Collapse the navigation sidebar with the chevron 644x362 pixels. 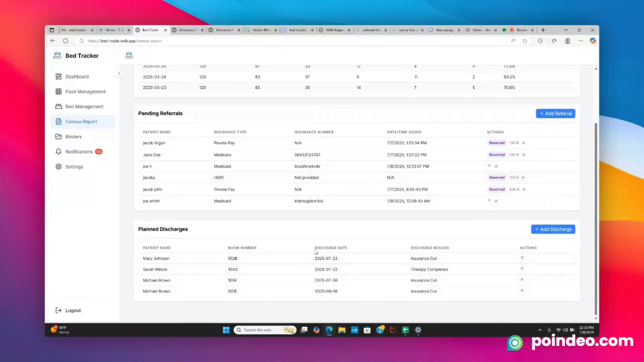(x=119, y=73)
